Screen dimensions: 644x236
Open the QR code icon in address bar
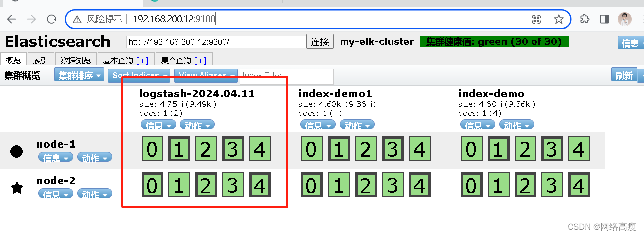(x=536, y=20)
